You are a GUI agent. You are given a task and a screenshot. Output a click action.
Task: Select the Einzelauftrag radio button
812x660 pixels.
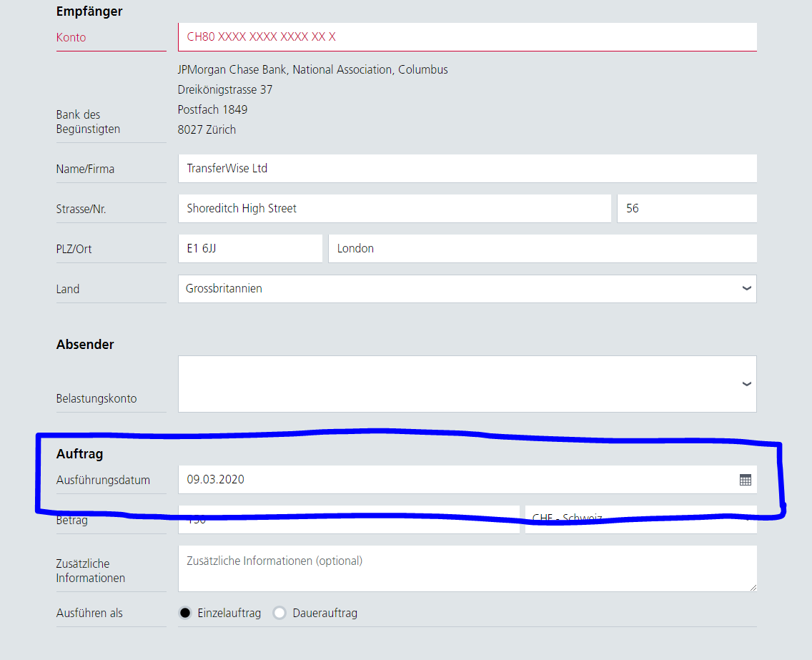pyautogui.click(x=186, y=613)
